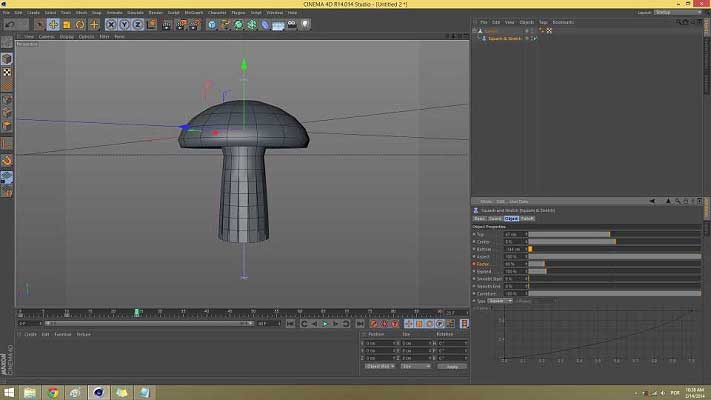Select the Scale tool icon
711x400 pixels.
67,24
